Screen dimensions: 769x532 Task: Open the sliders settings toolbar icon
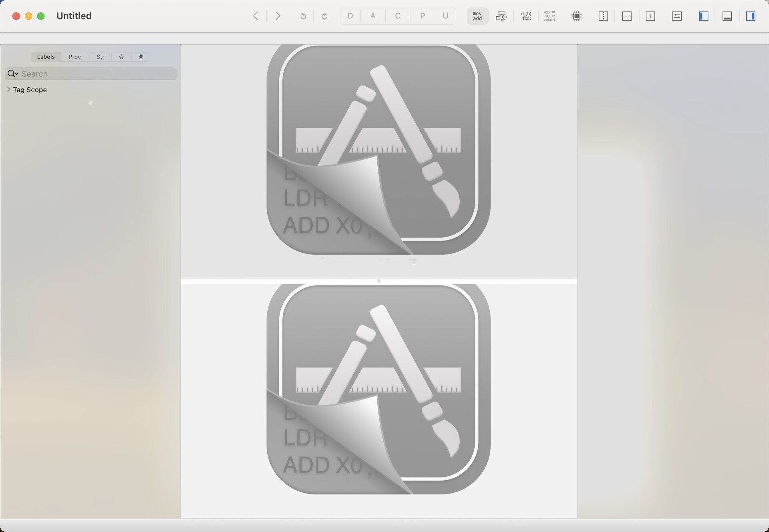(677, 16)
